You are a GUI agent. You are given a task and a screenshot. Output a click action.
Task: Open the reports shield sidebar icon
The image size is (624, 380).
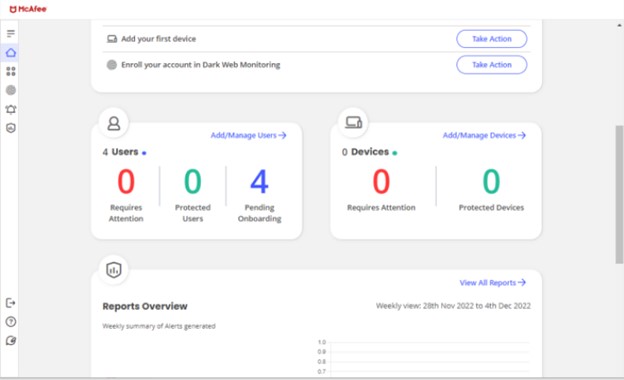click(11, 128)
